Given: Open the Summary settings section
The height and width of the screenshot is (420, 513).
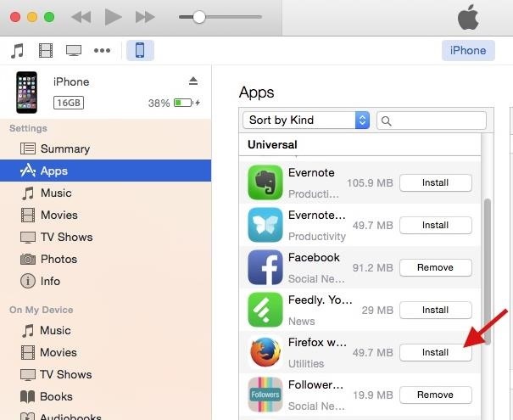Looking at the screenshot, I should click(x=64, y=148).
